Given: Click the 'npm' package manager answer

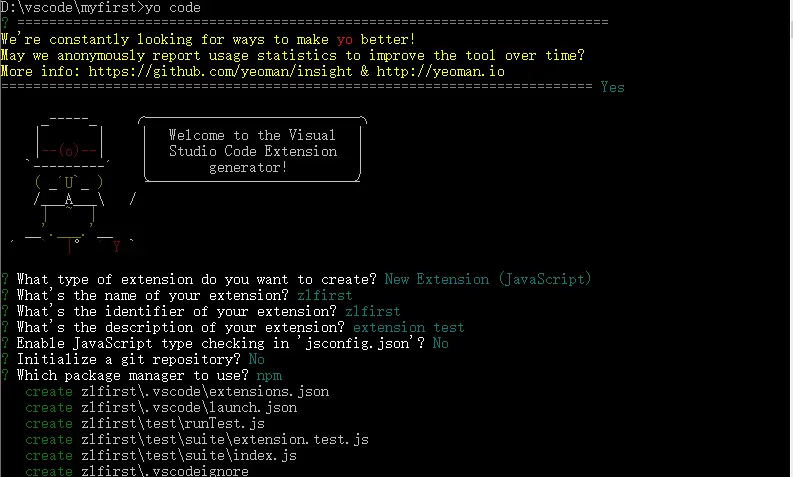Looking at the screenshot, I should pyautogui.click(x=269, y=376).
